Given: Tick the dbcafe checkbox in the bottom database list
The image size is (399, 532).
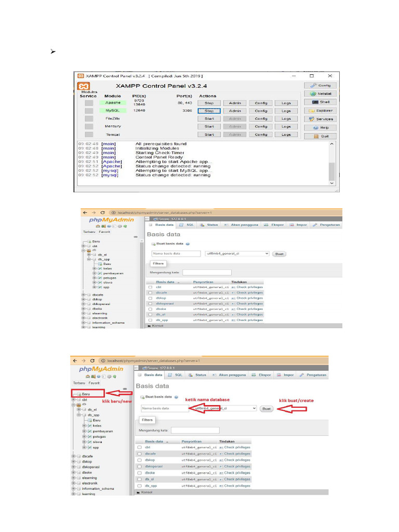Looking at the screenshot, I should coord(139,454).
